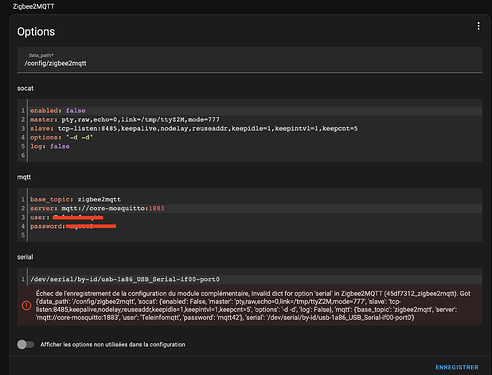Click empty line 6 in socat editor
Image resolution: width=492 pixels, height=375 pixels.
tap(255, 155)
